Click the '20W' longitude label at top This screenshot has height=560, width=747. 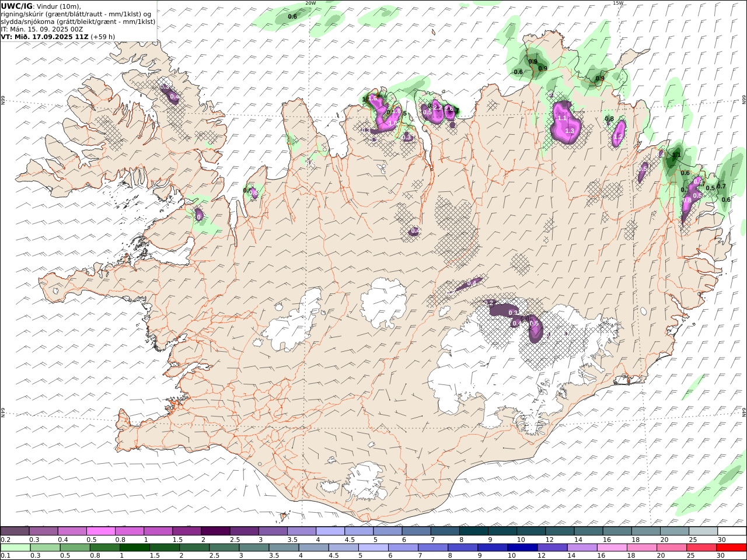(x=310, y=3)
